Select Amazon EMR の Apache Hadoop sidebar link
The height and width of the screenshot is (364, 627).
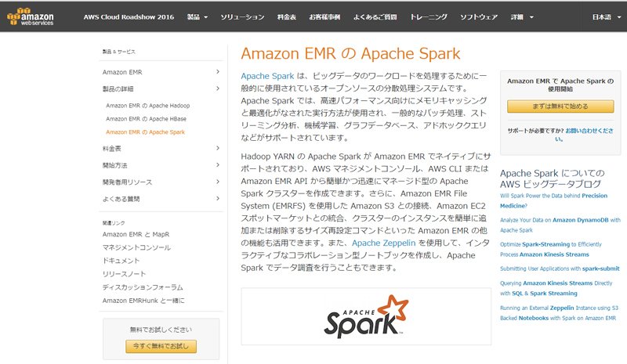coord(147,106)
